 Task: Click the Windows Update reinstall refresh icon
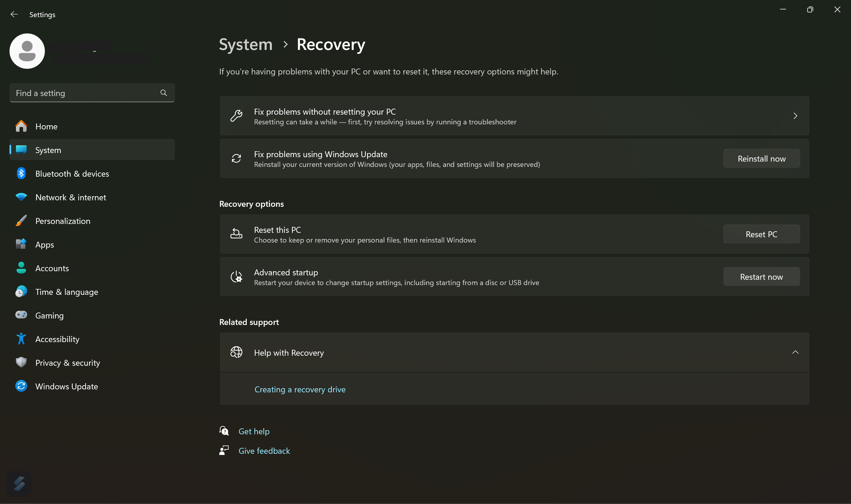point(236,158)
